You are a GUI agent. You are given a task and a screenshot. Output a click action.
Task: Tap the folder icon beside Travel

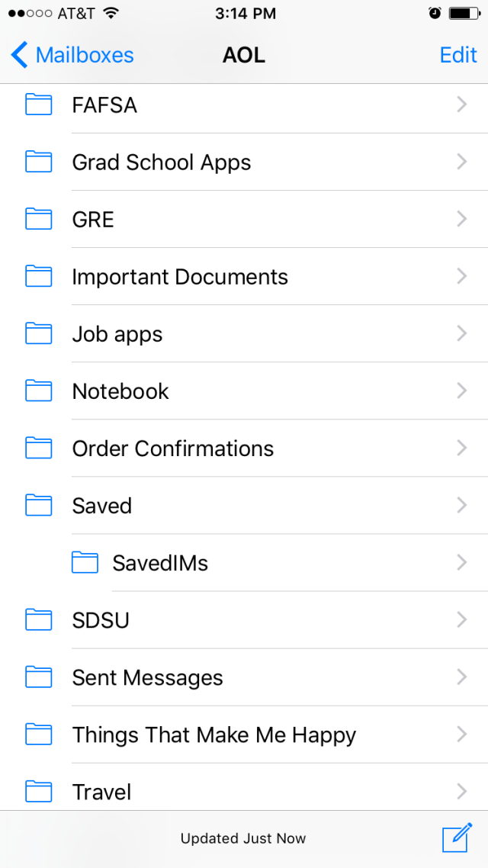point(39,792)
